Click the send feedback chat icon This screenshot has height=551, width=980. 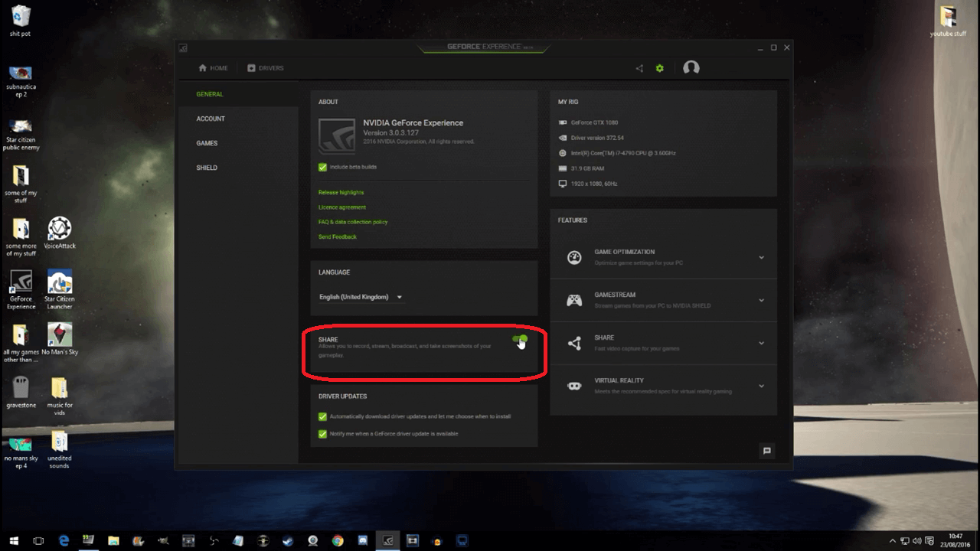tap(766, 451)
